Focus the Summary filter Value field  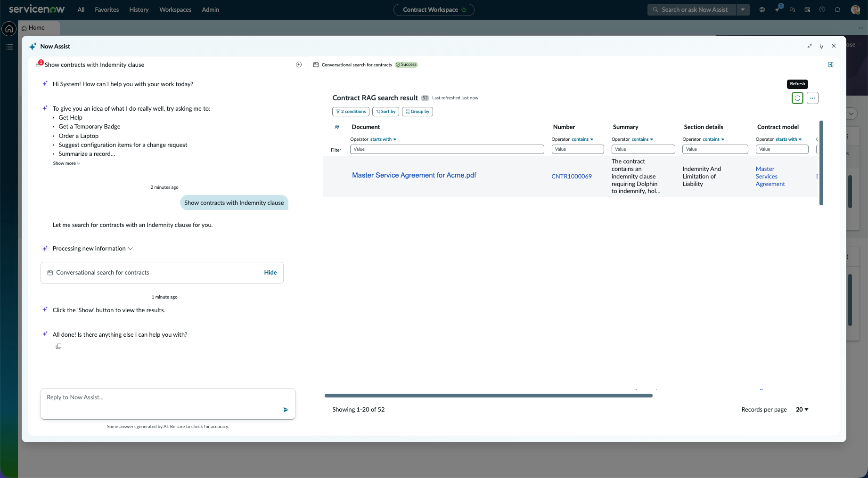tap(643, 149)
